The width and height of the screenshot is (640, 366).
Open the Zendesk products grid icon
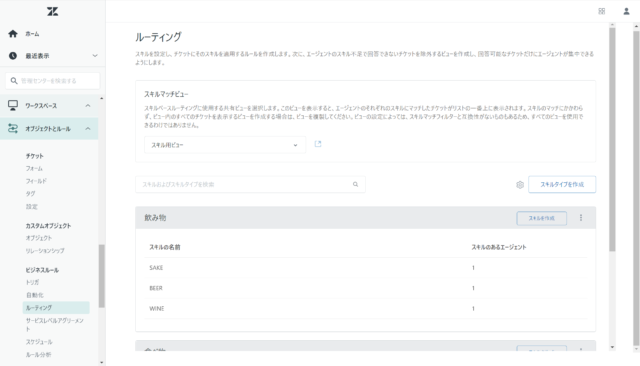point(602,11)
